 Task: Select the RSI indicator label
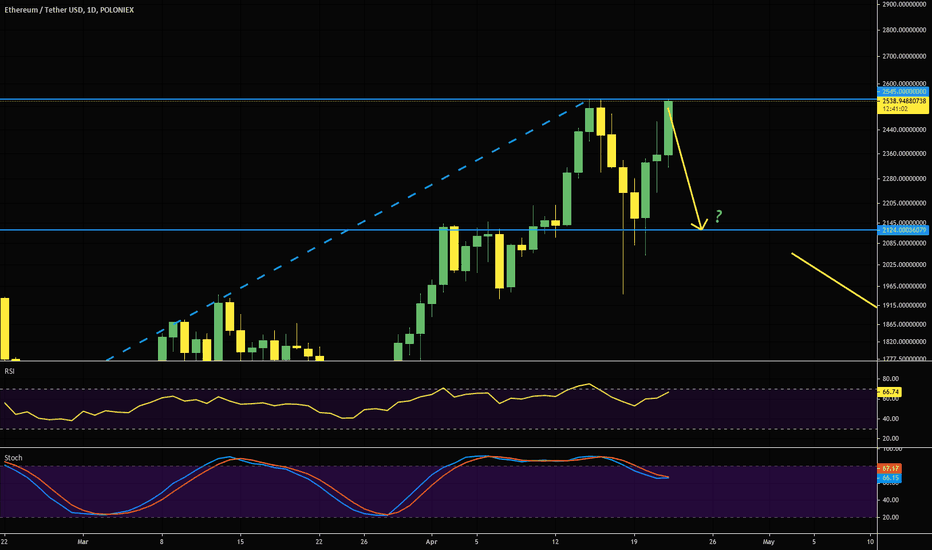pyautogui.click(x=10, y=371)
